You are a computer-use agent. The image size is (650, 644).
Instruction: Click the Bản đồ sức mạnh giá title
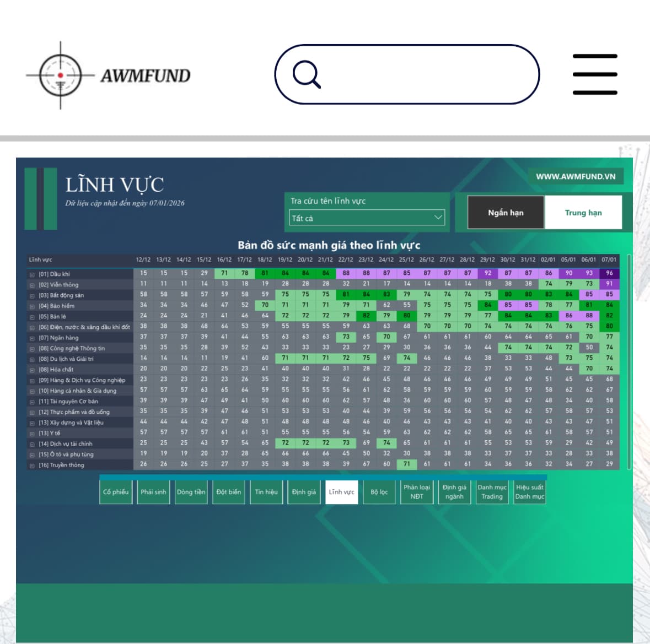[x=329, y=246]
